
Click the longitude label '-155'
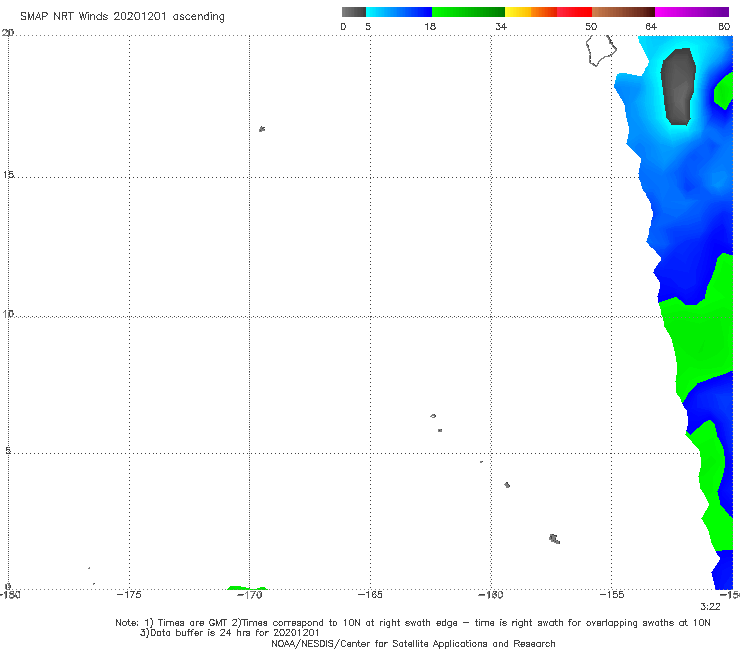pos(612,595)
